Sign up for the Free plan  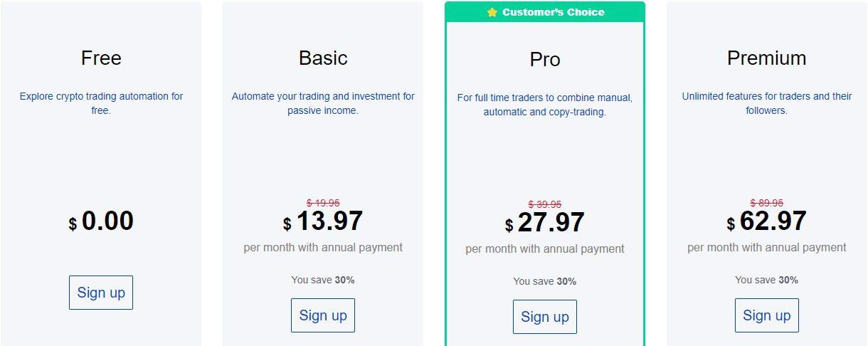point(101,293)
